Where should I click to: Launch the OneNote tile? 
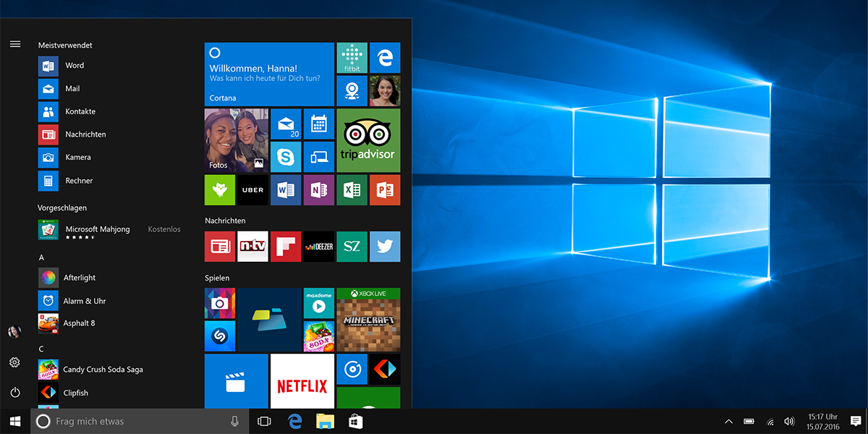pyautogui.click(x=319, y=190)
